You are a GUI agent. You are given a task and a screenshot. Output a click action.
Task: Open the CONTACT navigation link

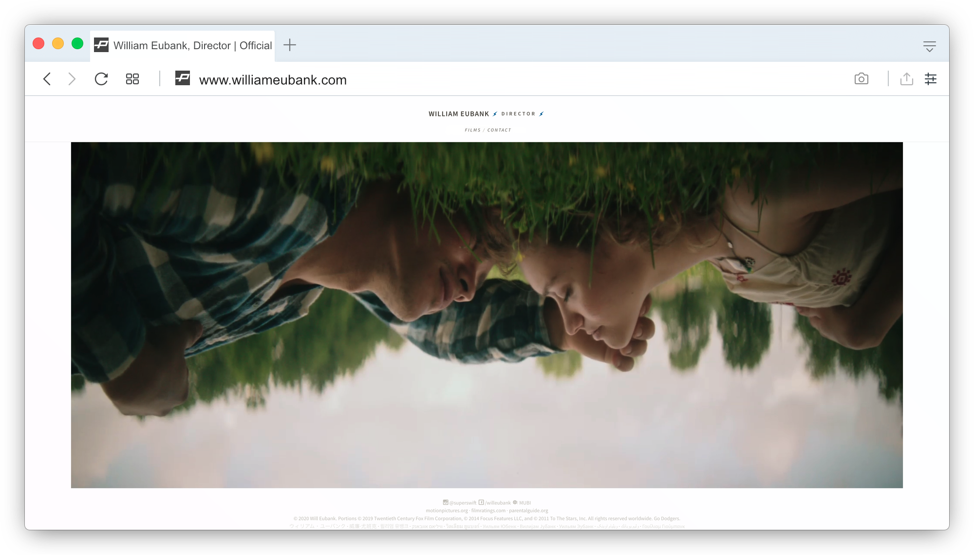pos(499,130)
